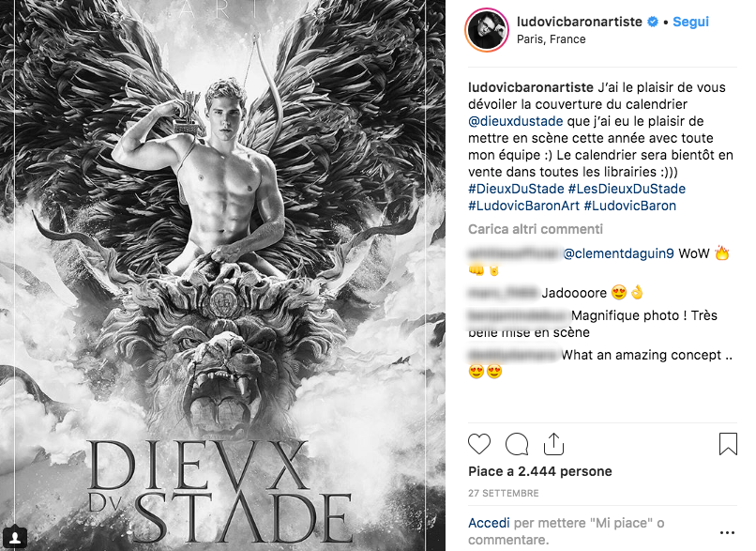Click the Dieux du Stade cover image

[222, 276]
